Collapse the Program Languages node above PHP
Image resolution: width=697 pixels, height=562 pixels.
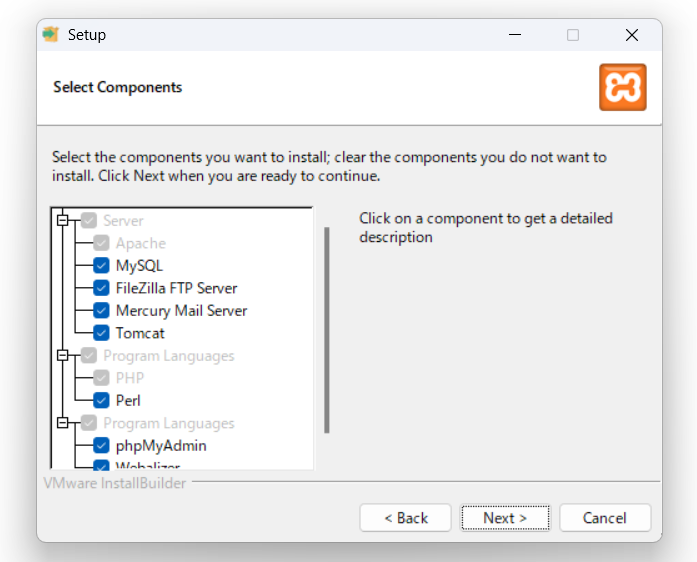pos(64,356)
